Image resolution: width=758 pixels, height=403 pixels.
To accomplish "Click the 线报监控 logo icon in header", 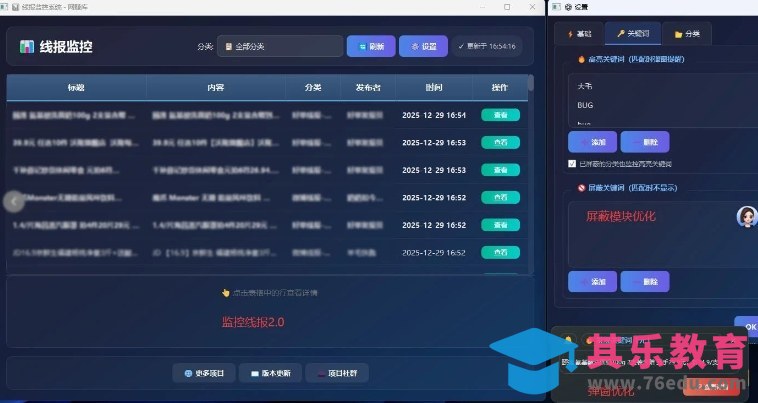I will pos(27,47).
